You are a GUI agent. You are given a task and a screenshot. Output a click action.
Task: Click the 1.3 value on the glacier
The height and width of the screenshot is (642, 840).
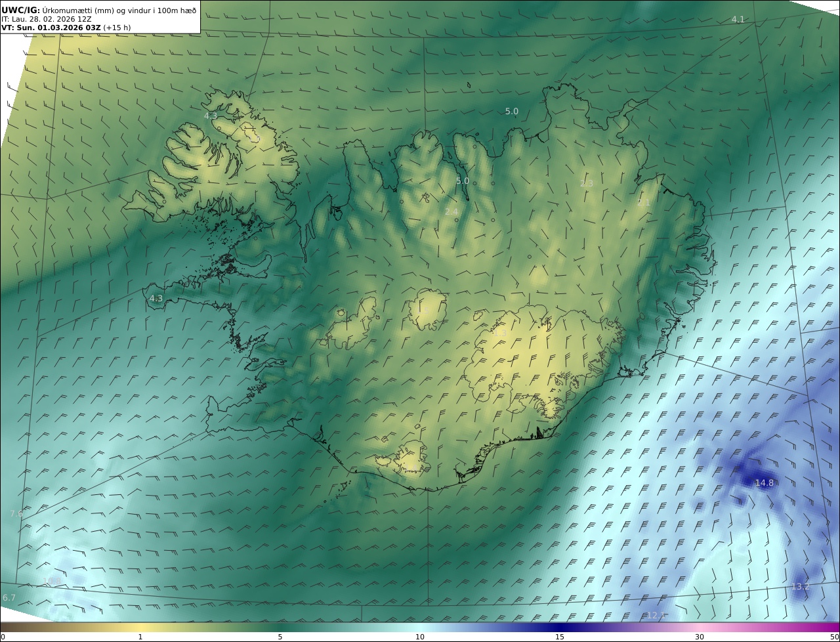(x=499, y=333)
